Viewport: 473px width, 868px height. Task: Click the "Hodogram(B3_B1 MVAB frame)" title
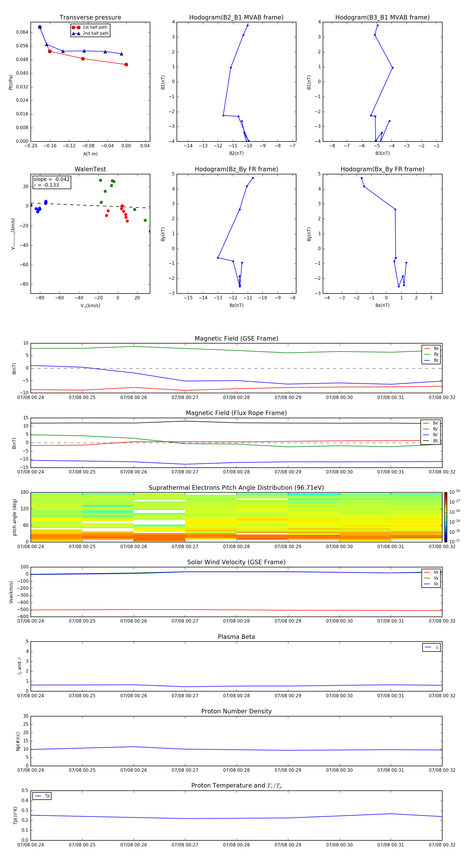click(x=382, y=17)
